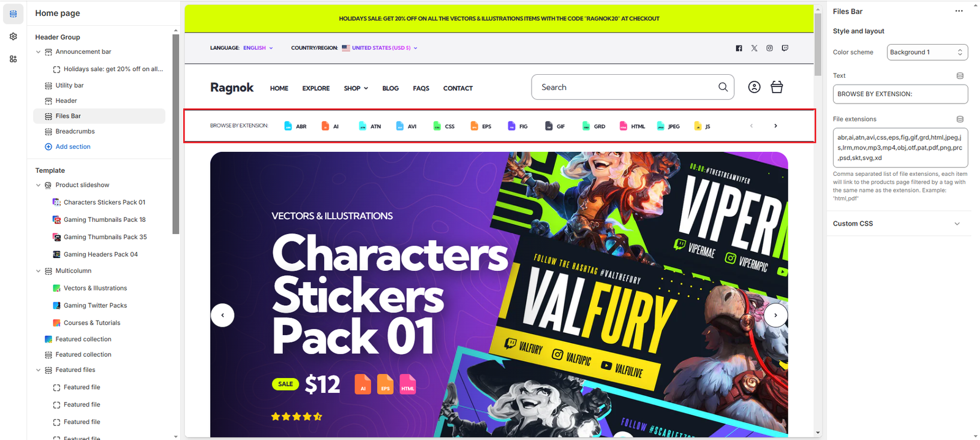Open the App embeds icon in left rail
This screenshot has height=440, width=980.
click(13, 59)
